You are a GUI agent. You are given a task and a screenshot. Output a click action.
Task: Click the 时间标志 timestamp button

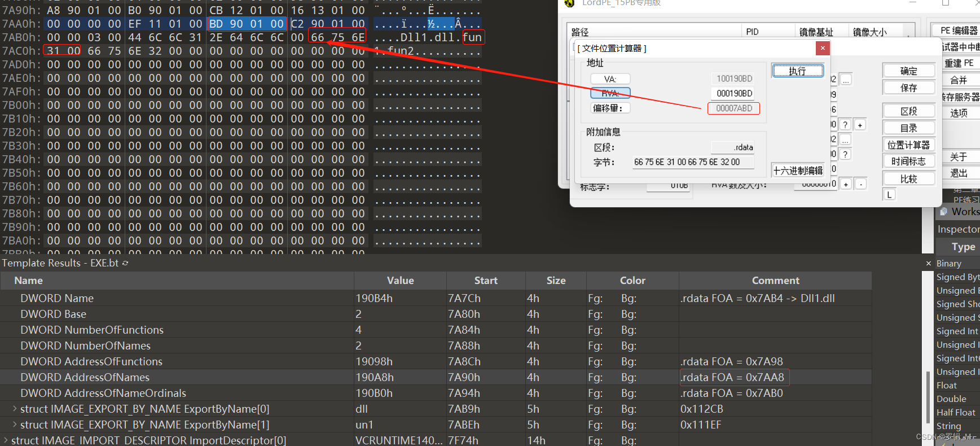coord(909,161)
